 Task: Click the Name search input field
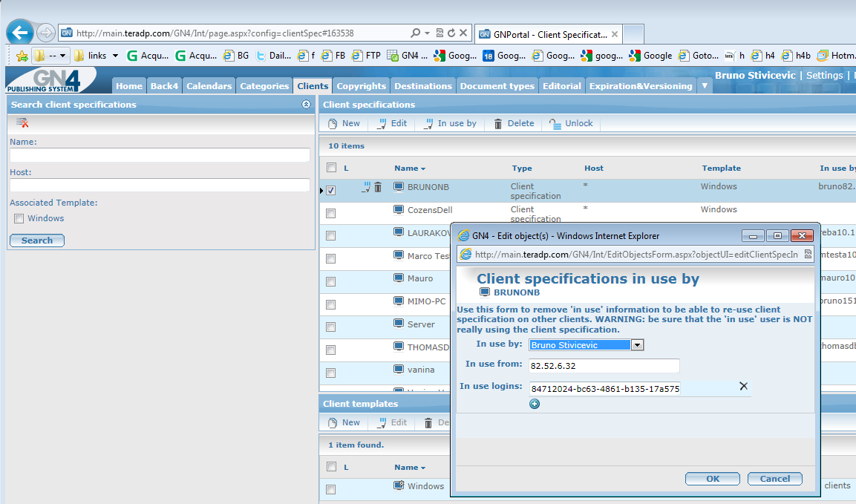[160, 155]
